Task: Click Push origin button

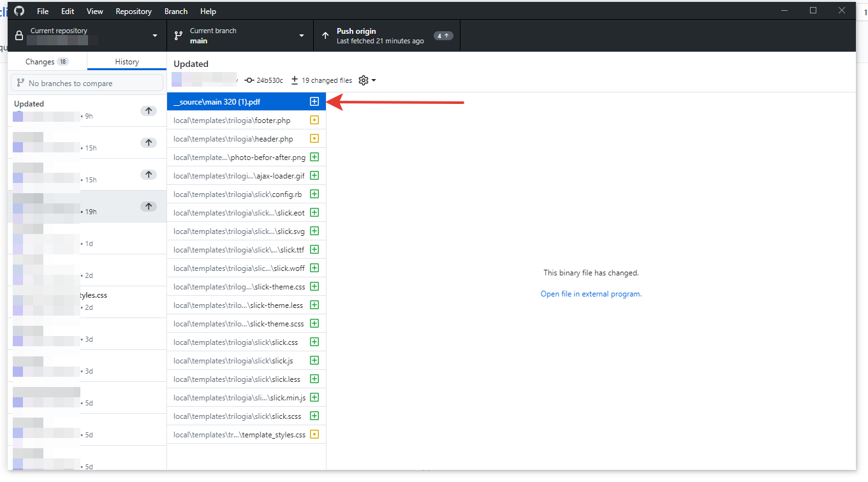Action: coord(387,36)
